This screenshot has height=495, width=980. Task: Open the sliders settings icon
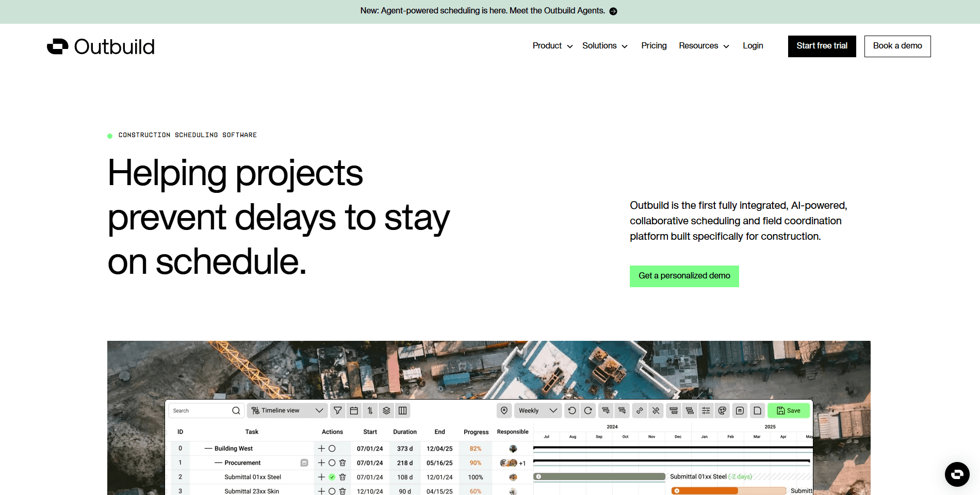point(706,410)
